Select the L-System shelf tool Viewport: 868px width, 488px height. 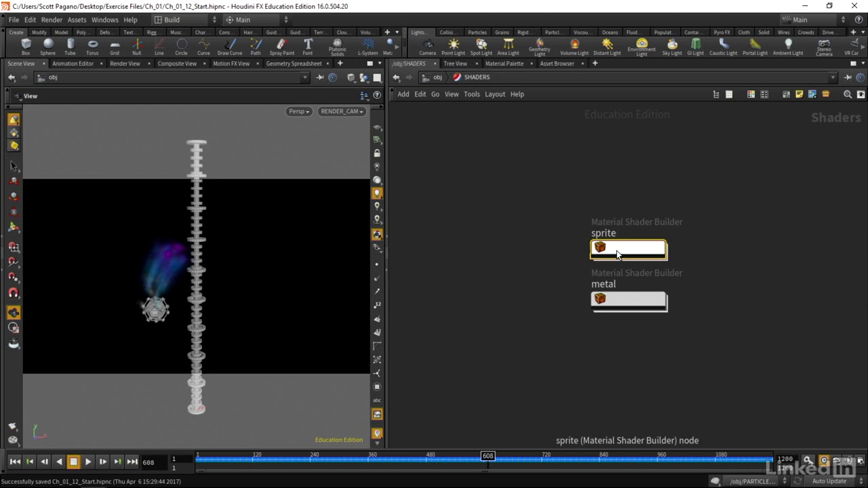coord(368,47)
